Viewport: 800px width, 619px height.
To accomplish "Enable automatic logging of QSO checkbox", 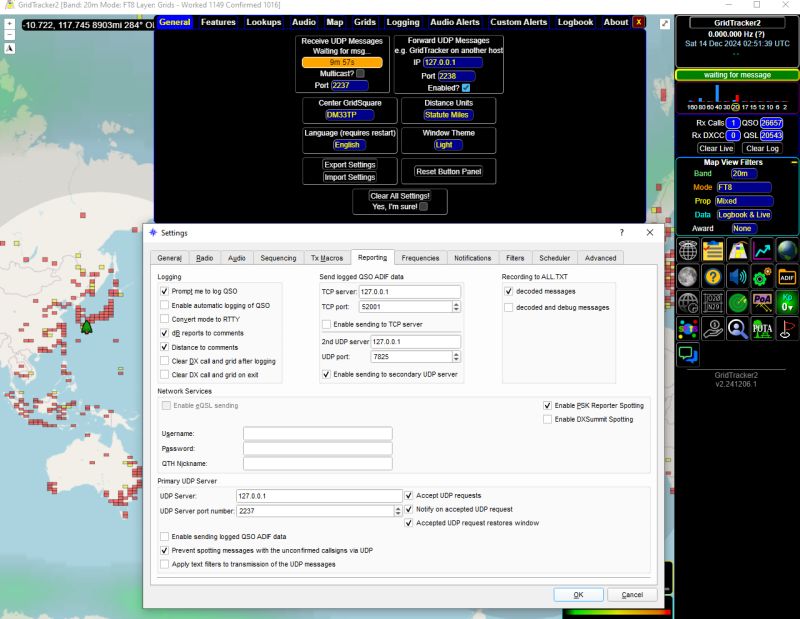I will pyautogui.click(x=164, y=305).
